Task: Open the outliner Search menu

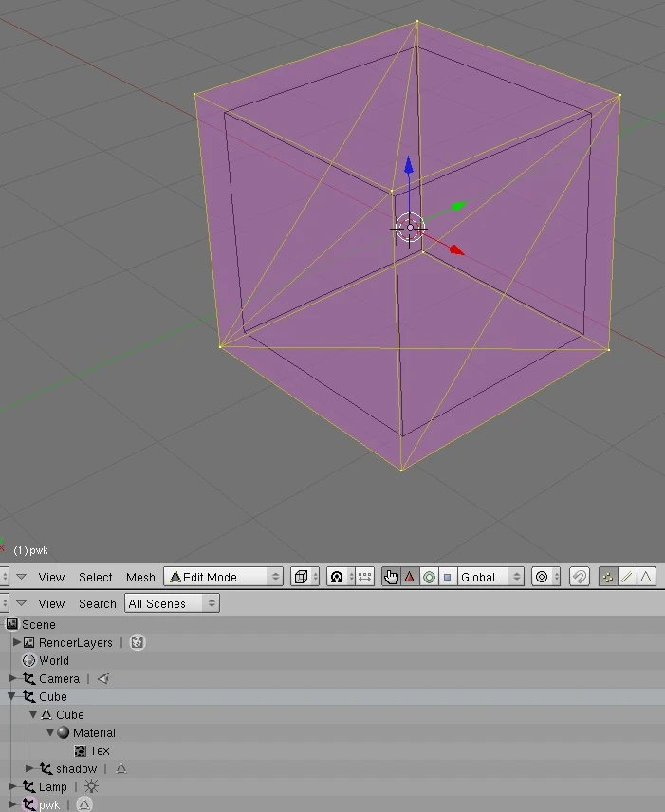Action: point(98,604)
